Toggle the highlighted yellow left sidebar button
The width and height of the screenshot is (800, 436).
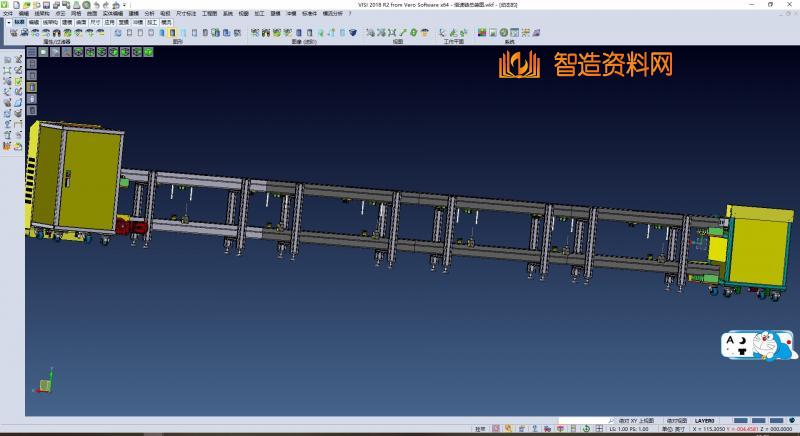pos(33,86)
